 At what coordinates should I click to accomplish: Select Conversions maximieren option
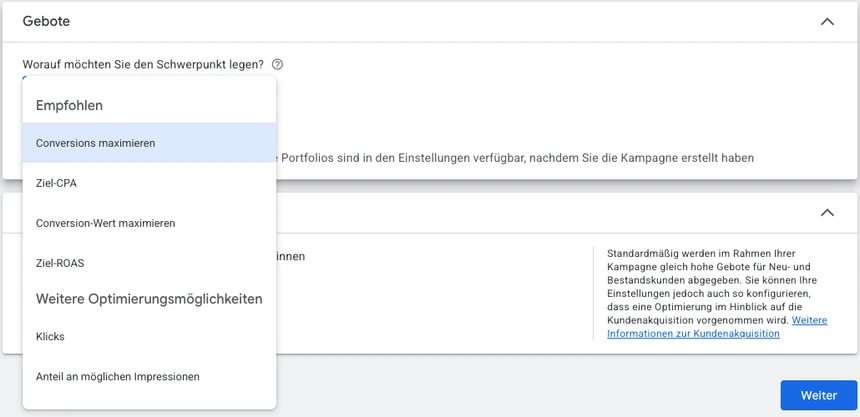[149, 143]
